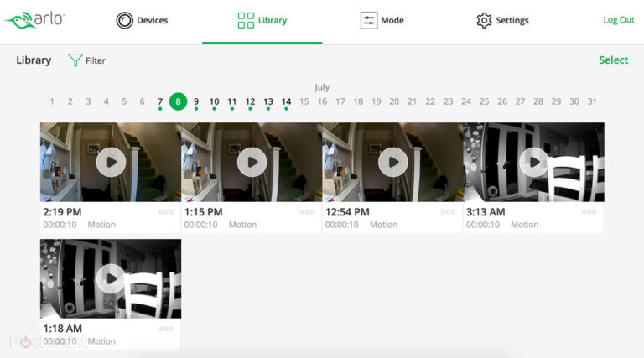Open the Settings tab label
Screen dimensions: 644x358
(x=512, y=20)
